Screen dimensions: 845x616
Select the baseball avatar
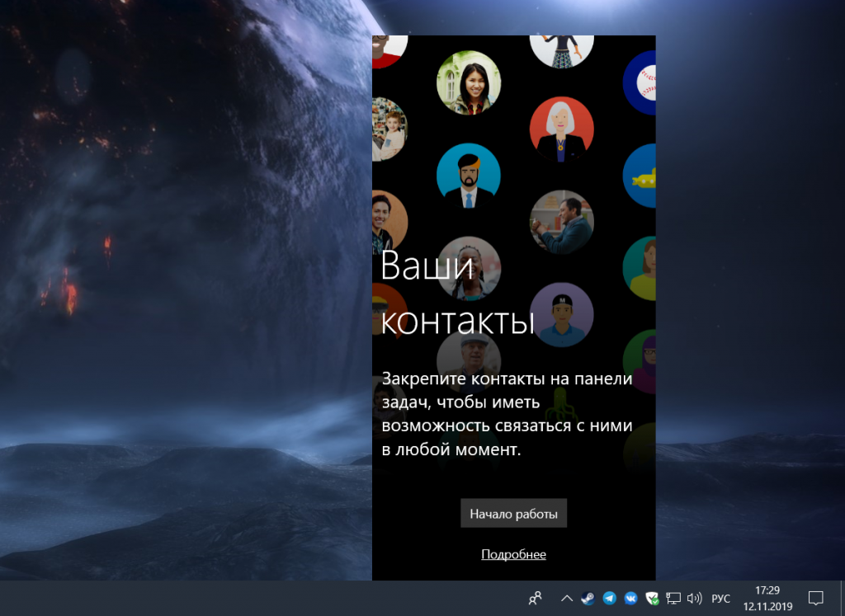click(640, 82)
